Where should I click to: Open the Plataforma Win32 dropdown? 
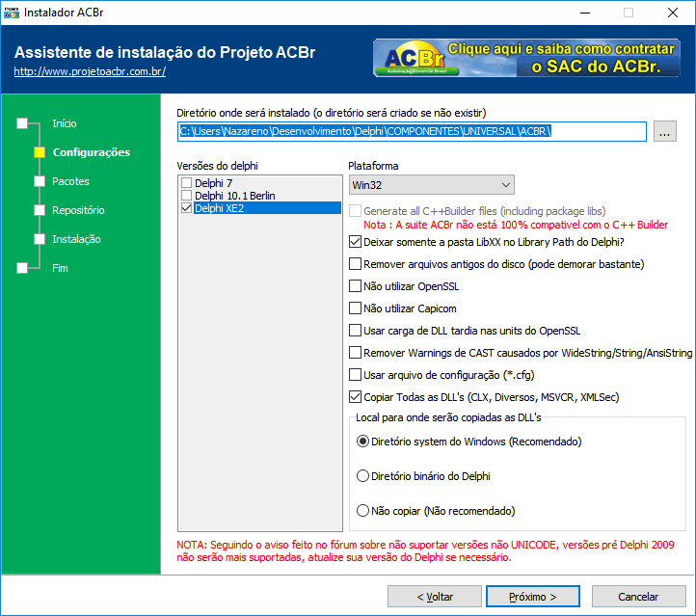pos(431,185)
